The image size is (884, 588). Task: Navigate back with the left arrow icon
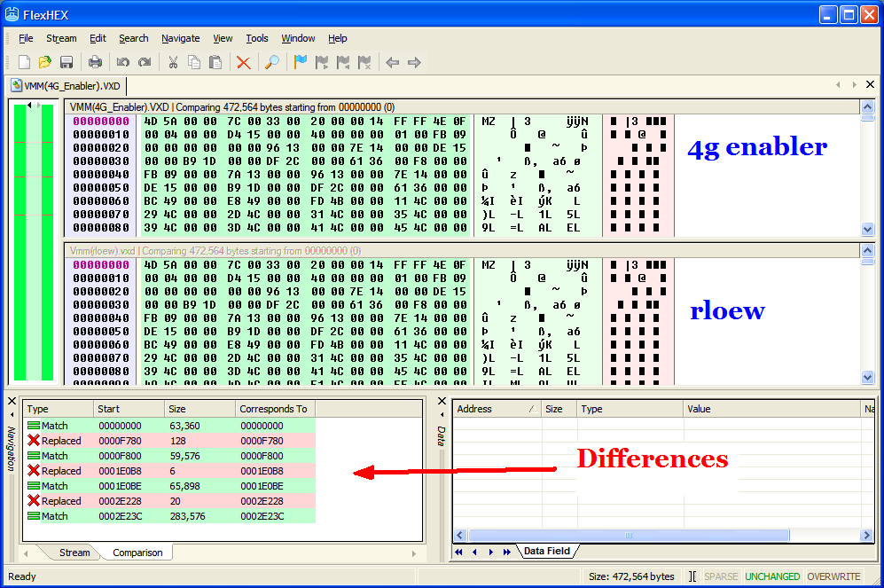393,62
